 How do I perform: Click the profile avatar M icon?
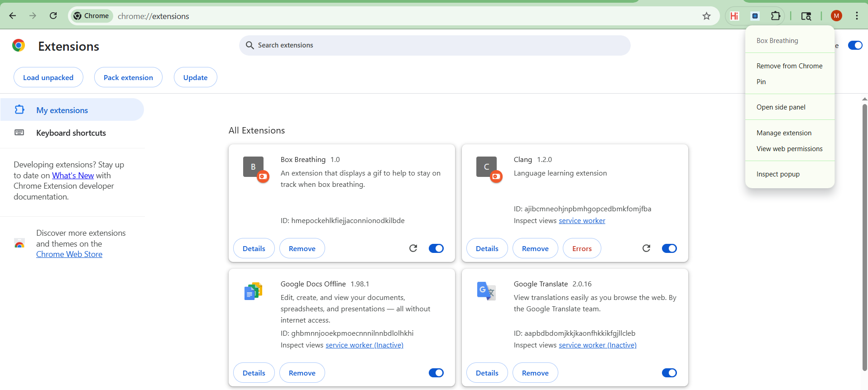[x=836, y=16]
